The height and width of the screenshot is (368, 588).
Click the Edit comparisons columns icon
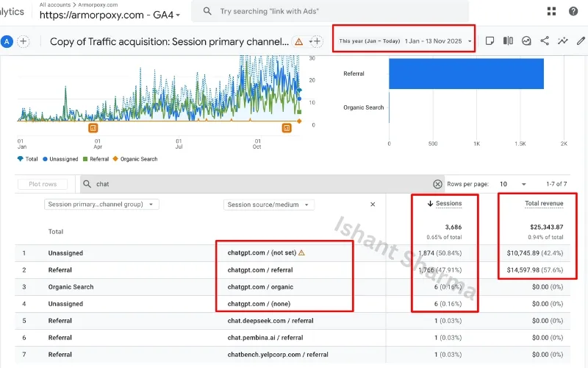pos(508,41)
